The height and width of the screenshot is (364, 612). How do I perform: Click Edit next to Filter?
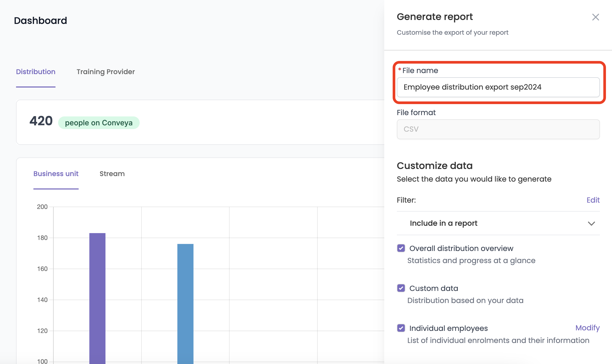click(x=593, y=200)
